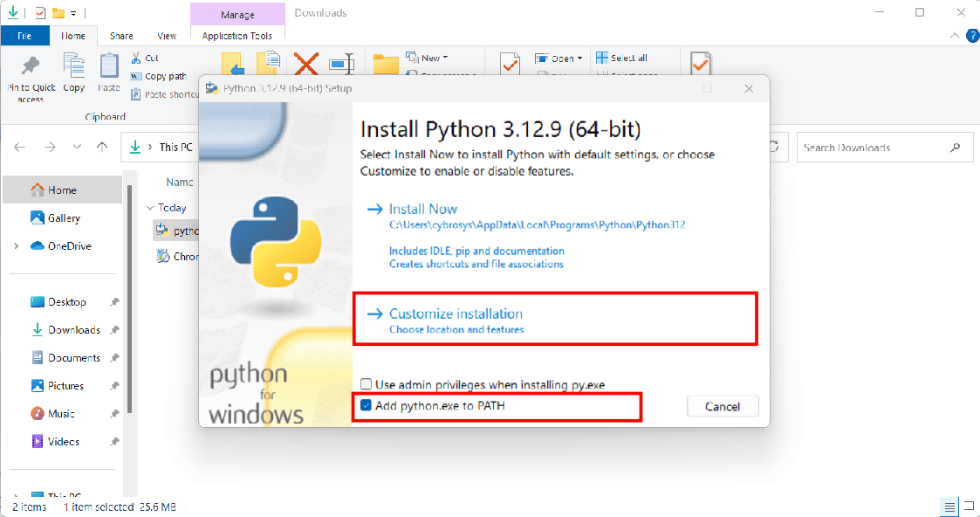Open the File menu tab
980x517 pixels.
click(x=24, y=36)
